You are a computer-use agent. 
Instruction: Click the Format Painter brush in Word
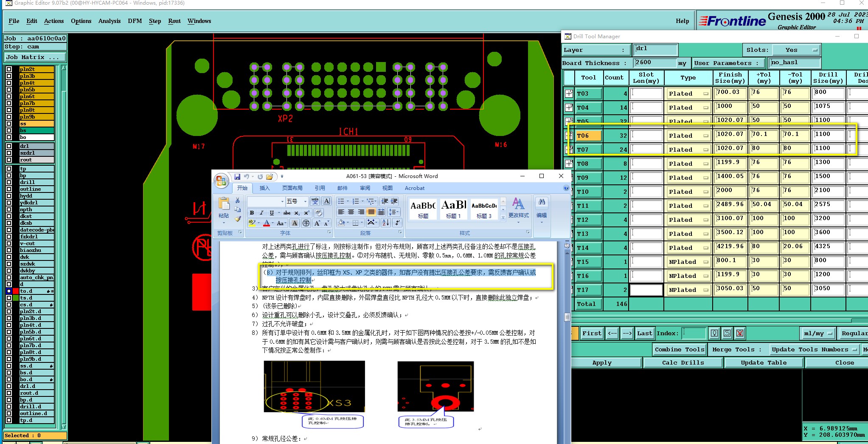[x=238, y=219]
